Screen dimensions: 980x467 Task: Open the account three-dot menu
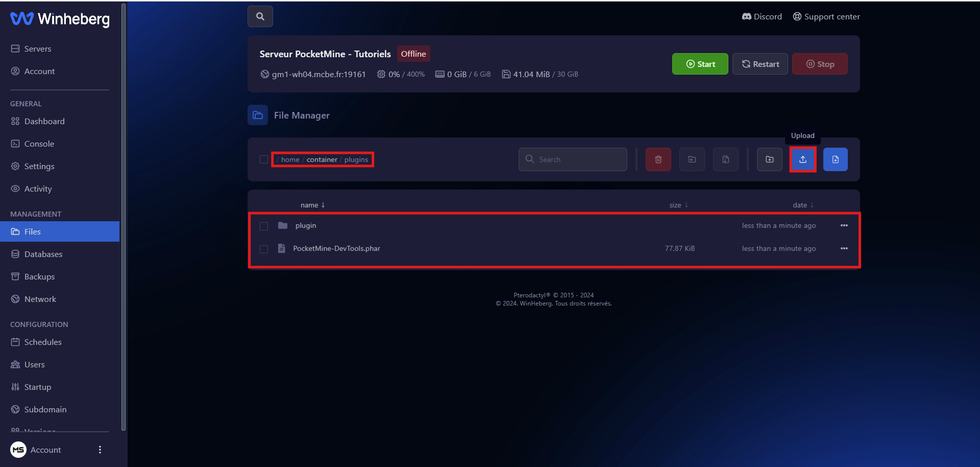coord(100,450)
